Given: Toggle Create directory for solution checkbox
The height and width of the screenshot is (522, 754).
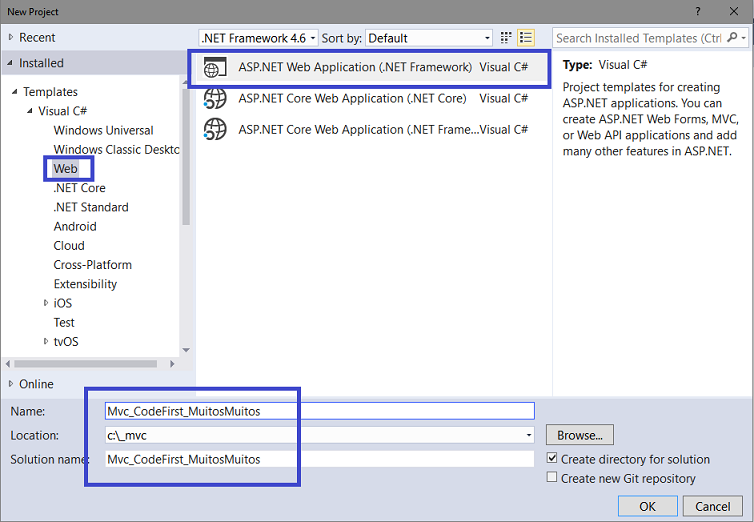Looking at the screenshot, I should (x=552, y=458).
